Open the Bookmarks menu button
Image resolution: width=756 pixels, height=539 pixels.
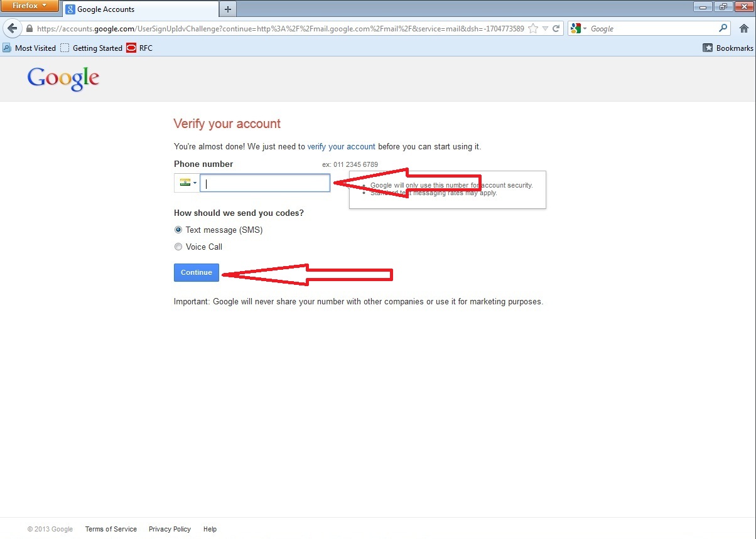[x=728, y=48]
